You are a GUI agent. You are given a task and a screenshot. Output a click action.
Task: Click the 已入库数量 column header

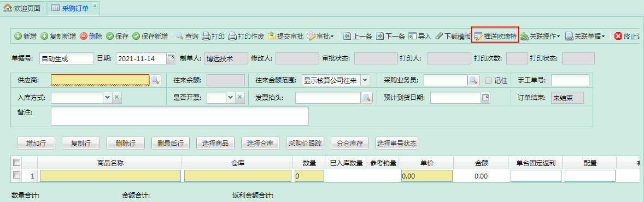click(x=346, y=163)
